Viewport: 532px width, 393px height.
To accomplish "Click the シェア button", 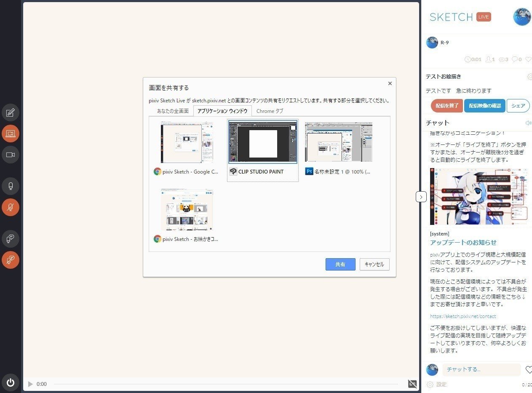I will click(518, 106).
